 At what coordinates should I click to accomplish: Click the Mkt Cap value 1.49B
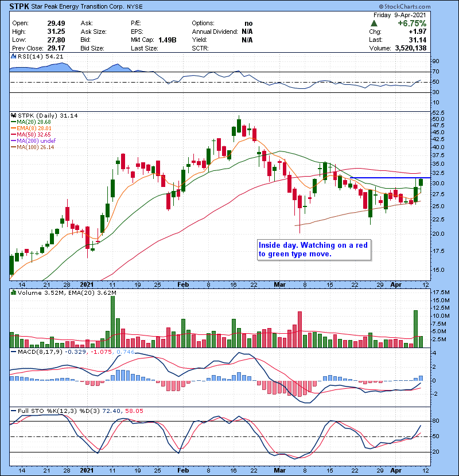pyautogui.click(x=168, y=40)
